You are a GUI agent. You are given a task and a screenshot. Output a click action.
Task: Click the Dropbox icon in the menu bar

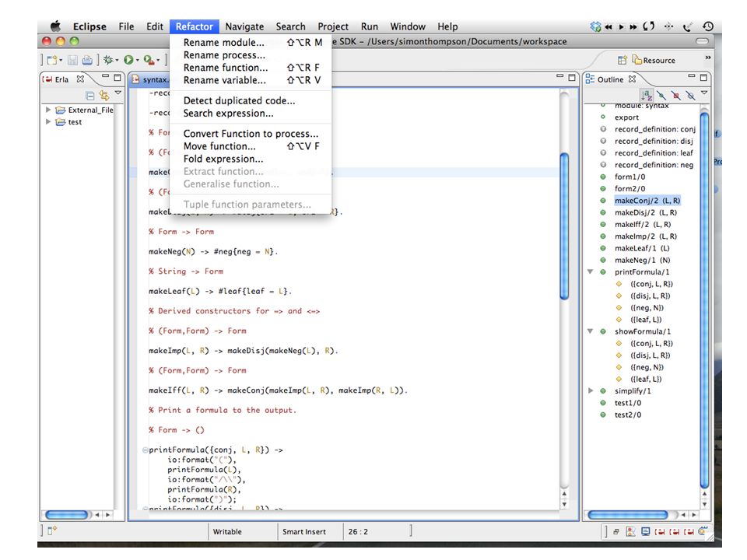[595, 26]
